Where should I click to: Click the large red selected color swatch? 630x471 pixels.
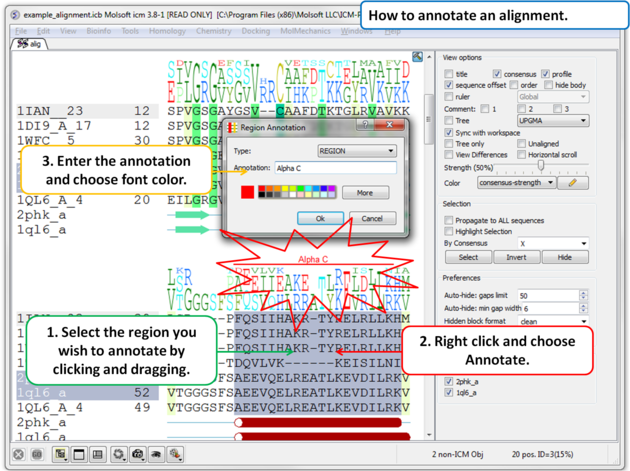[247, 192]
